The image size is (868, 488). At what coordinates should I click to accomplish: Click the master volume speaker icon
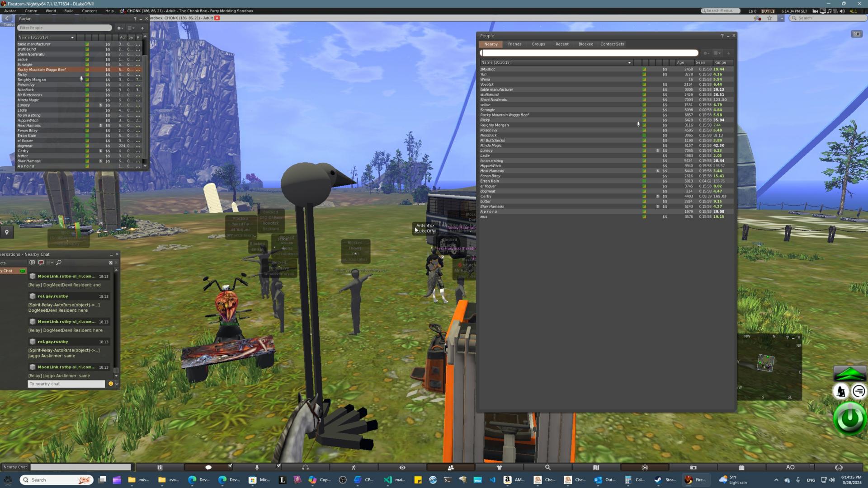(842, 11)
